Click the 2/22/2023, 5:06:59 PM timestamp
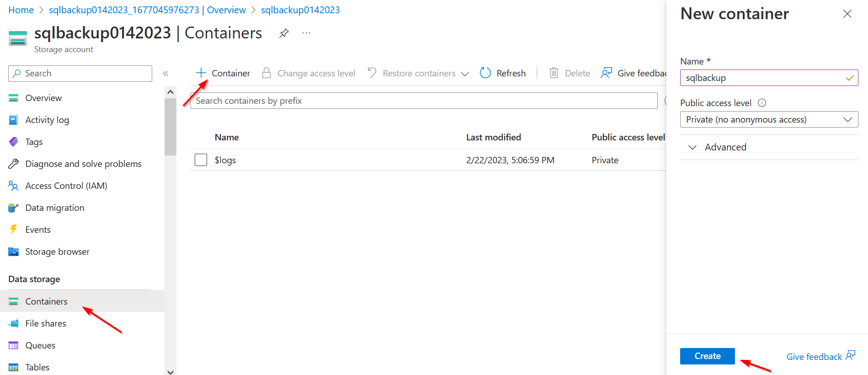Viewport: 868px width, 375px height. [x=510, y=160]
